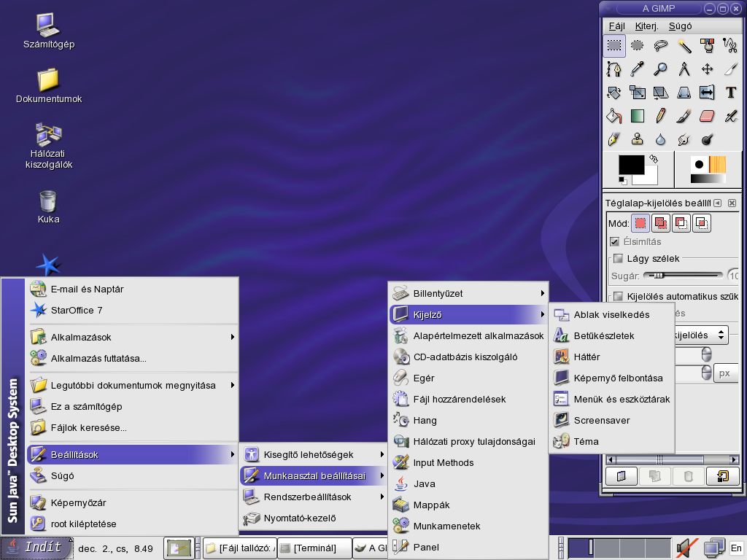747x560 pixels.
Task: Set selection mode to Subtract
Action: pyautogui.click(x=681, y=223)
